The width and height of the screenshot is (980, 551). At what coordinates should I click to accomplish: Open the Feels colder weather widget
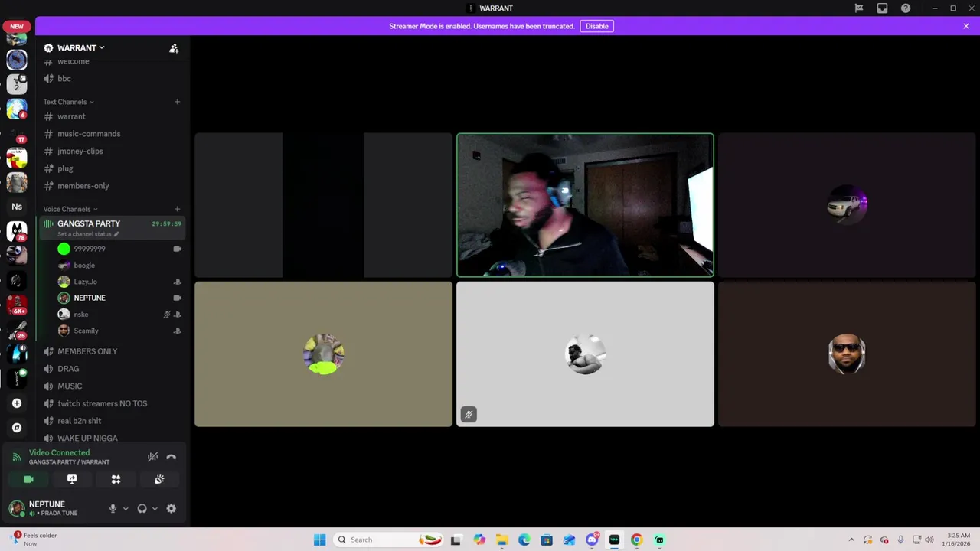pyautogui.click(x=34, y=540)
